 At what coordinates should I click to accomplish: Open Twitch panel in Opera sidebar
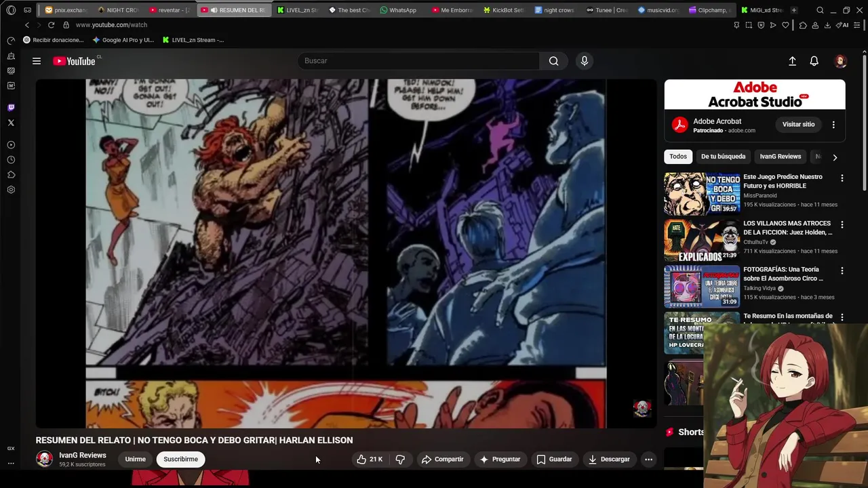pos(11,108)
